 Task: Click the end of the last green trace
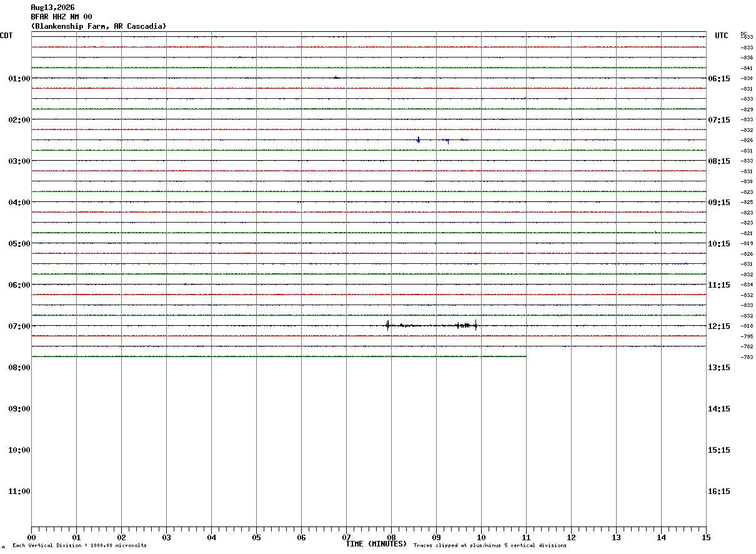pyautogui.click(x=525, y=356)
